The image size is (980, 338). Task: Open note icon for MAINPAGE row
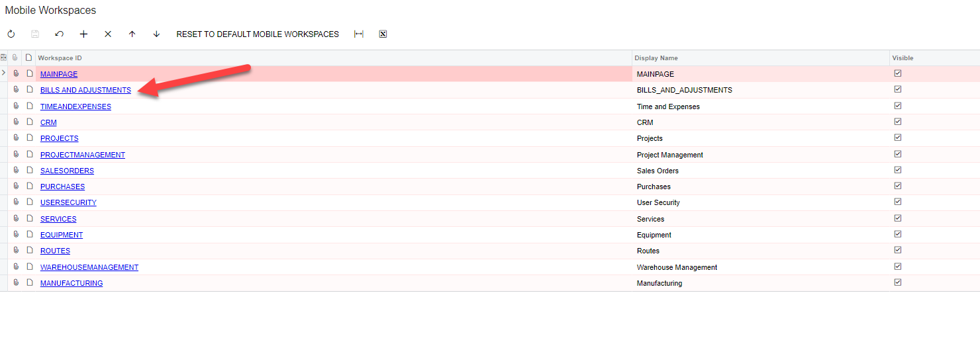tap(28, 73)
